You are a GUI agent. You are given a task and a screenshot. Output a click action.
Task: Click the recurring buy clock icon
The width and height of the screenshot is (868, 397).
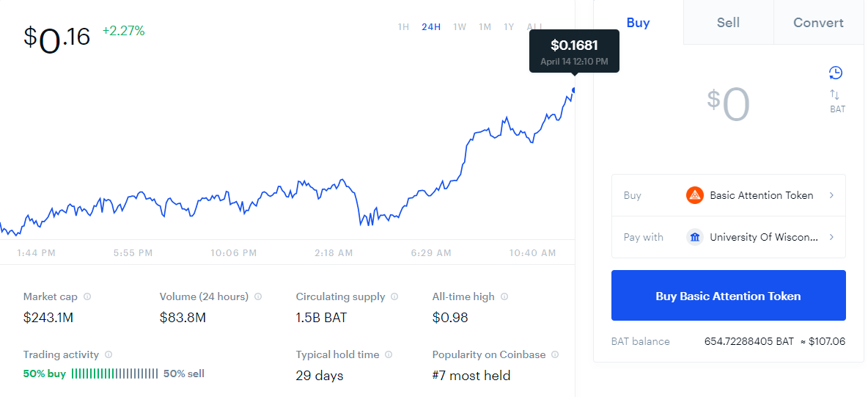tap(835, 73)
